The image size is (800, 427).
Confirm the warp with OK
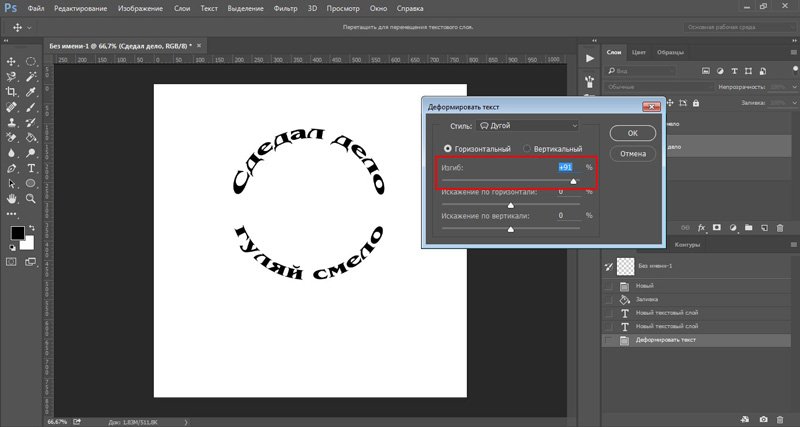[x=632, y=132]
